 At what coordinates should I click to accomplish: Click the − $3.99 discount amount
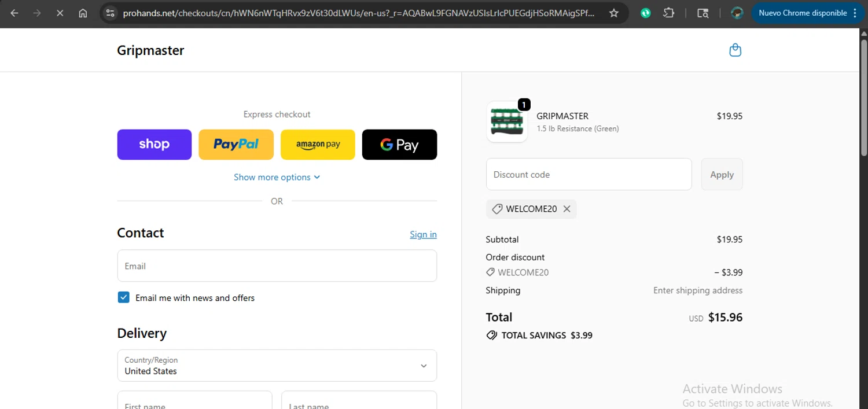(x=729, y=272)
